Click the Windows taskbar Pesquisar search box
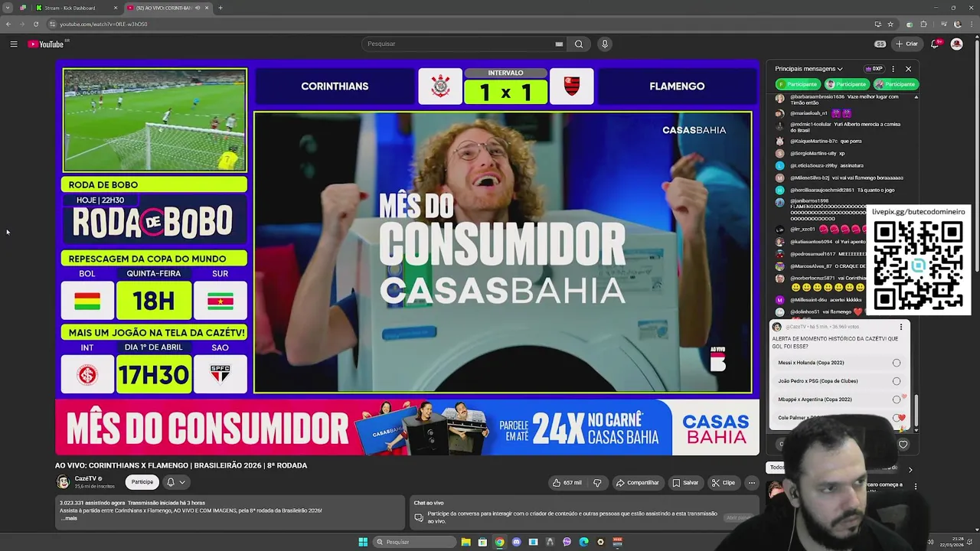Screen dimensions: 980x551 click(x=413, y=542)
